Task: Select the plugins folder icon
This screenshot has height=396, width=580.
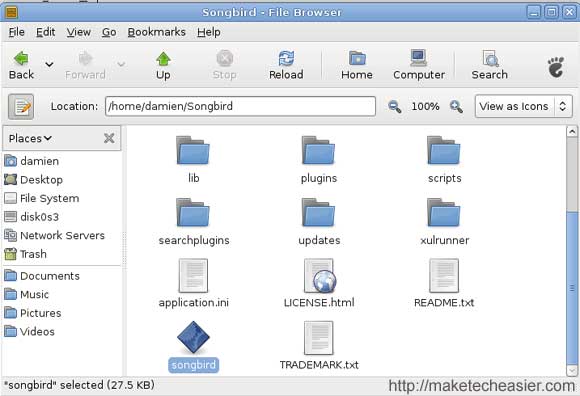Action: [x=318, y=150]
